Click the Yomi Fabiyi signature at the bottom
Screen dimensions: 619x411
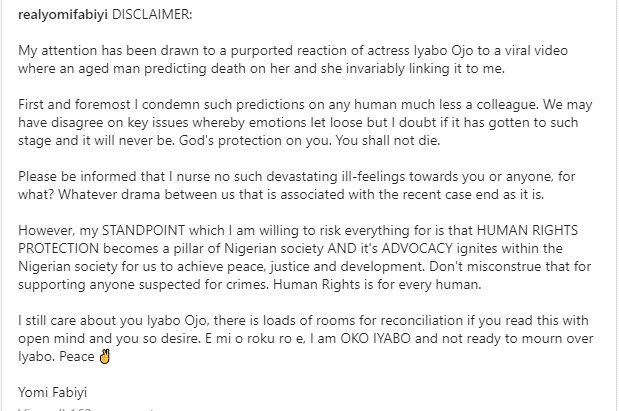(x=53, y=392)
